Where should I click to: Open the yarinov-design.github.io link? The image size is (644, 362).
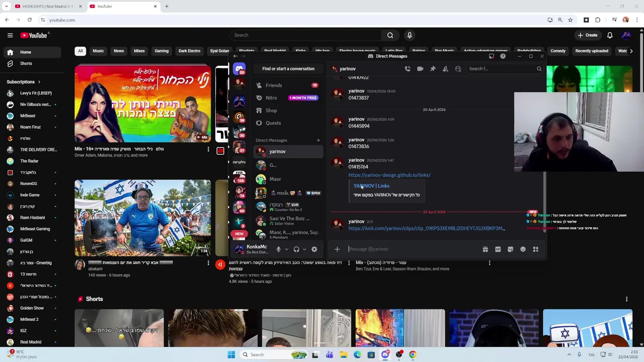tap(389, 175)
